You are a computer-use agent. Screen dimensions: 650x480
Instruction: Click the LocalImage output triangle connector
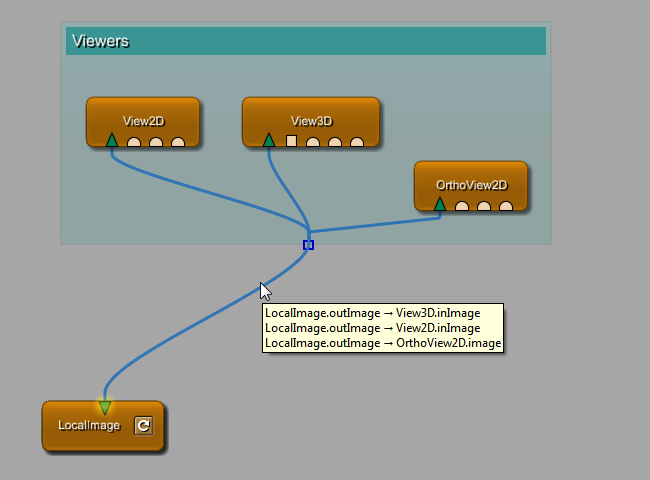(x=105, y=407)
